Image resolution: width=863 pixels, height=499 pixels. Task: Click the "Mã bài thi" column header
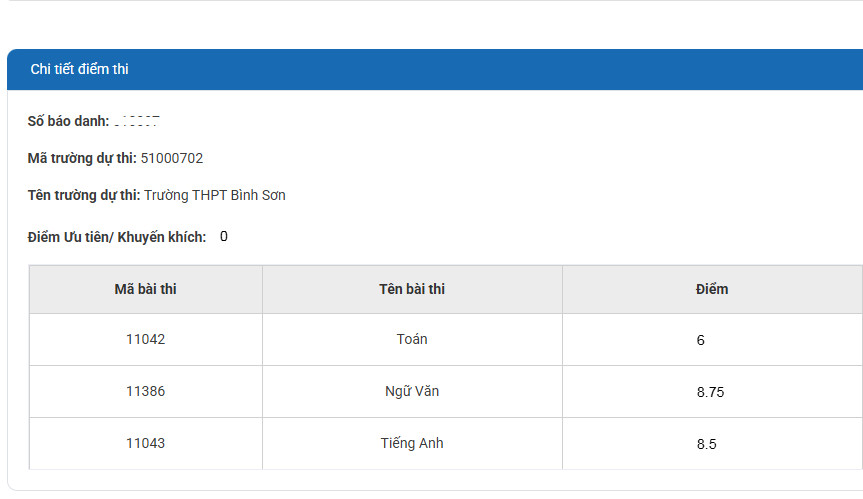146,289
